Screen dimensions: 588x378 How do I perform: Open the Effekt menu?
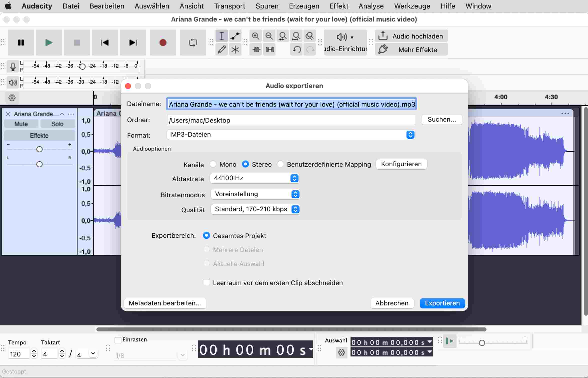338,6
